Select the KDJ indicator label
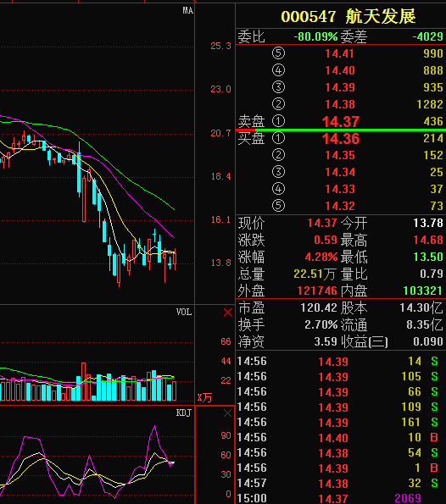Viewport: 446px width, 504px height. point(184,413)
